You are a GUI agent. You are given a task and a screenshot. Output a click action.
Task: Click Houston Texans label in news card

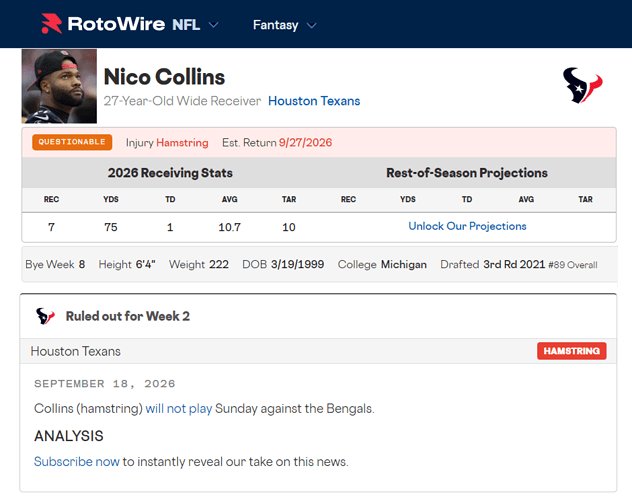75,351
